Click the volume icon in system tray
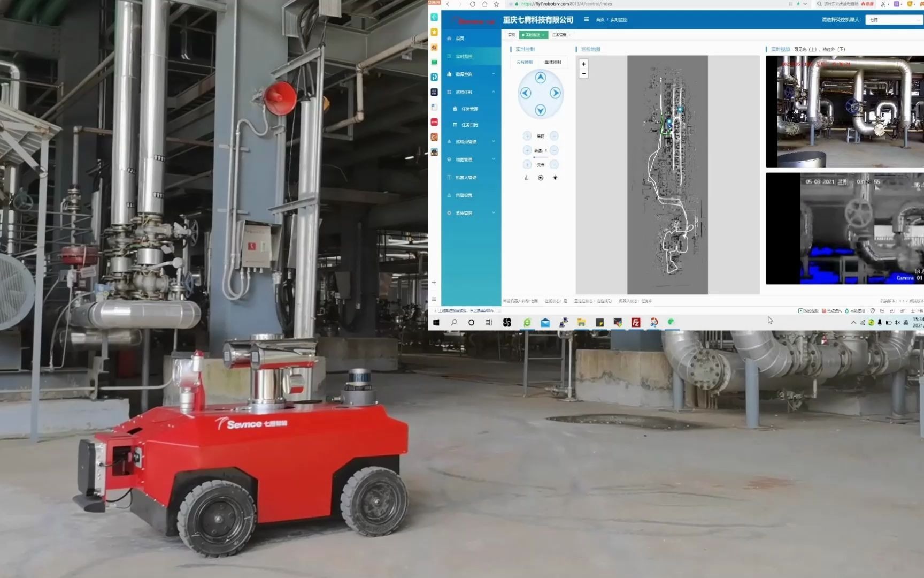924x578 pixels. [x=897, y=323]
